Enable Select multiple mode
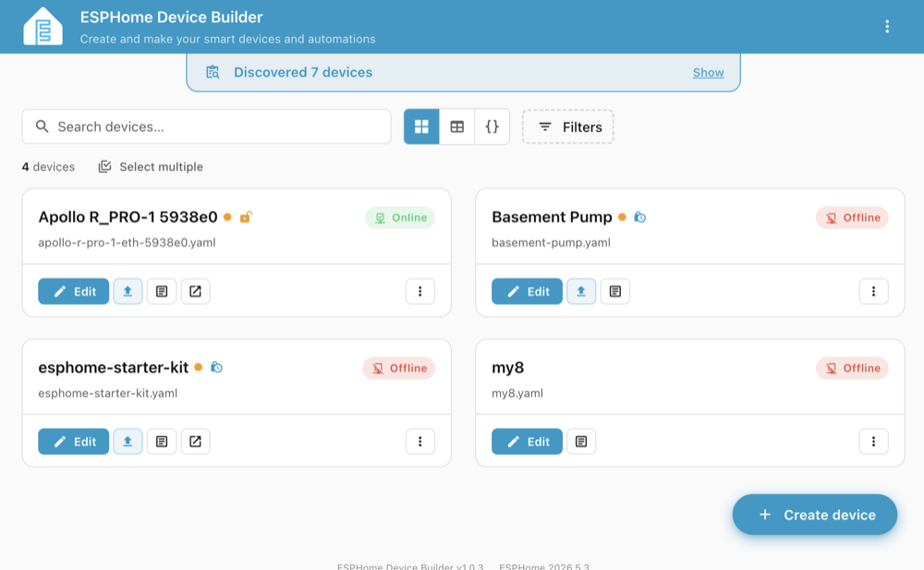This screenshot has height=570, width=924. pos(151,167)
